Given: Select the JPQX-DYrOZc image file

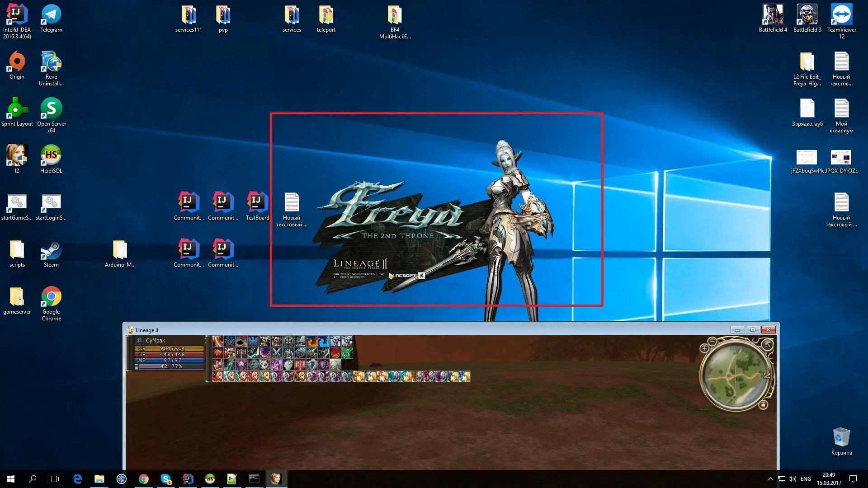Looking at the screenshot, I should point(841,161).
